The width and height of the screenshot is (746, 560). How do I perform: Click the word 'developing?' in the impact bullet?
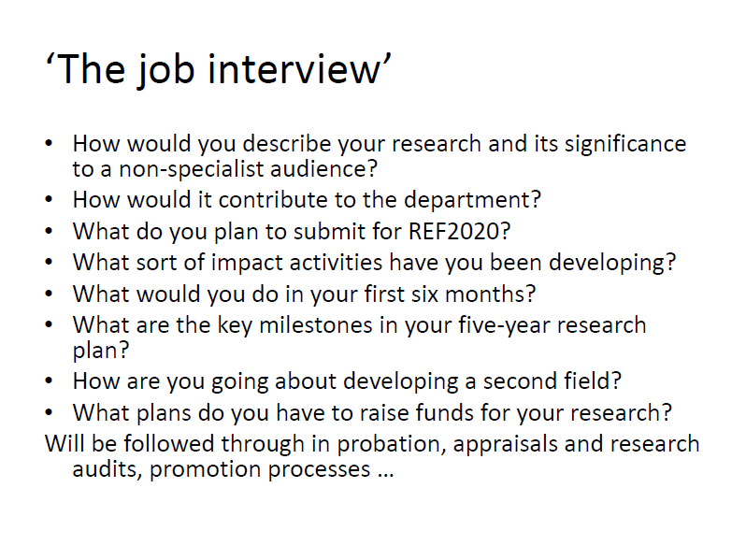[x=612, y=263]
